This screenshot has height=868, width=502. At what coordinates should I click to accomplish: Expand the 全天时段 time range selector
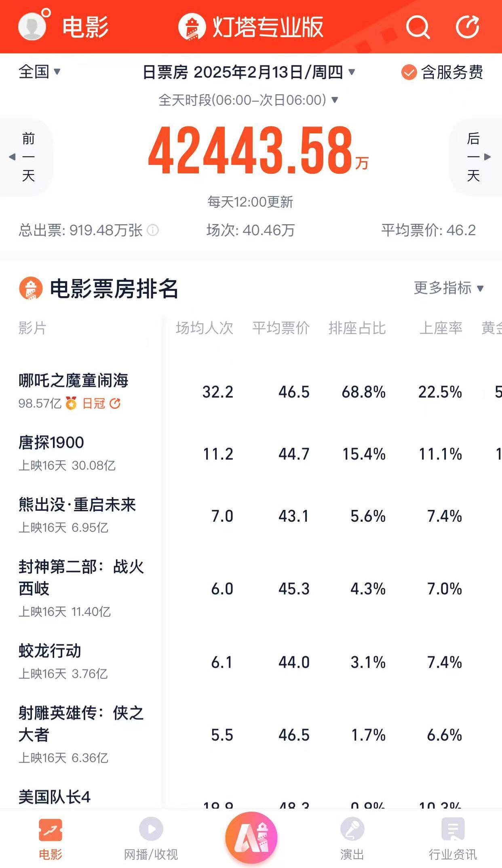coord(248,100)
